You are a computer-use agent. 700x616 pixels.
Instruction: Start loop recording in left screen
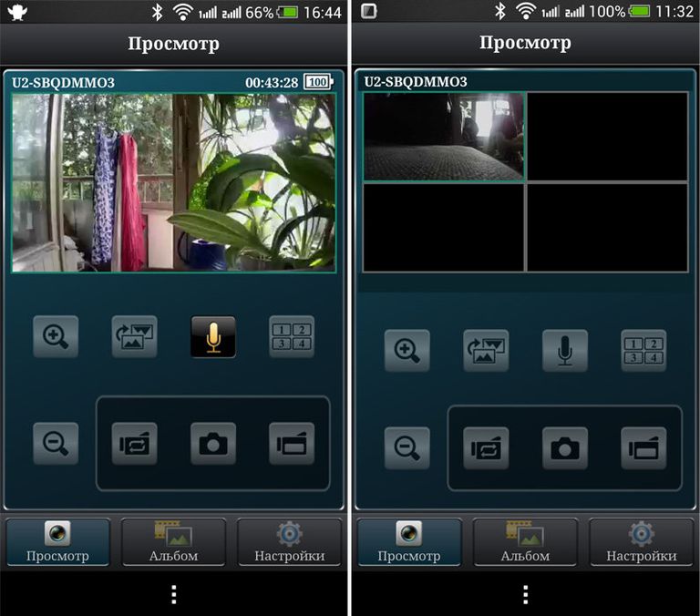(x=134, y=444)
